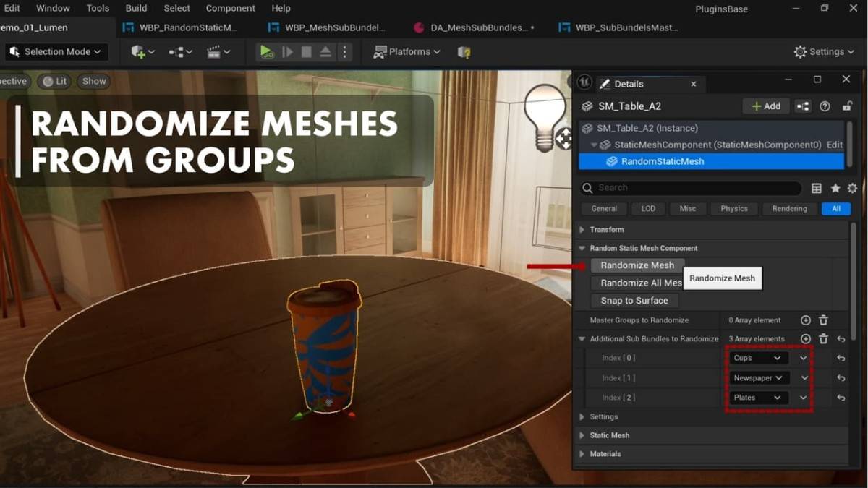
Task: Select the Rendering filter
Action: point(789,208)
